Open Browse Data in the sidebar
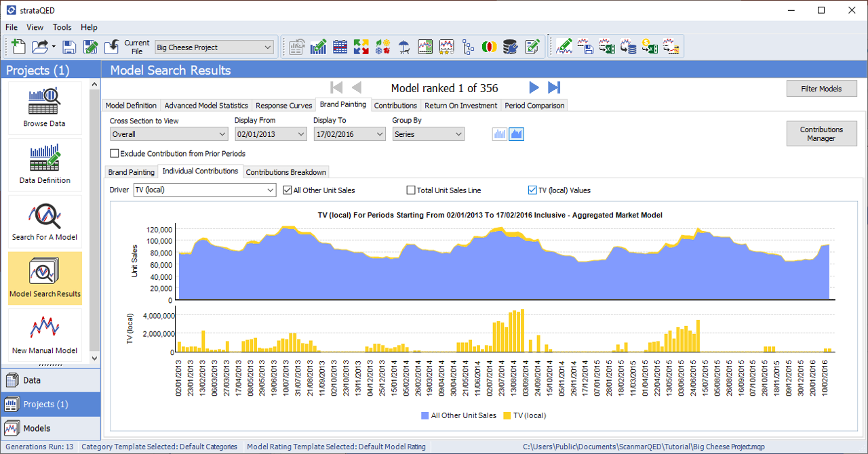 pos(45,106)
